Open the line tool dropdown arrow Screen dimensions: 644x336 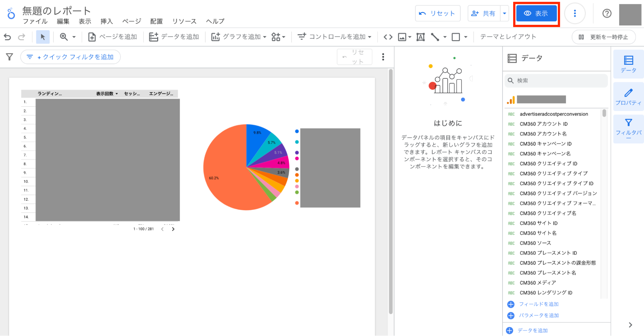[445, 37]
